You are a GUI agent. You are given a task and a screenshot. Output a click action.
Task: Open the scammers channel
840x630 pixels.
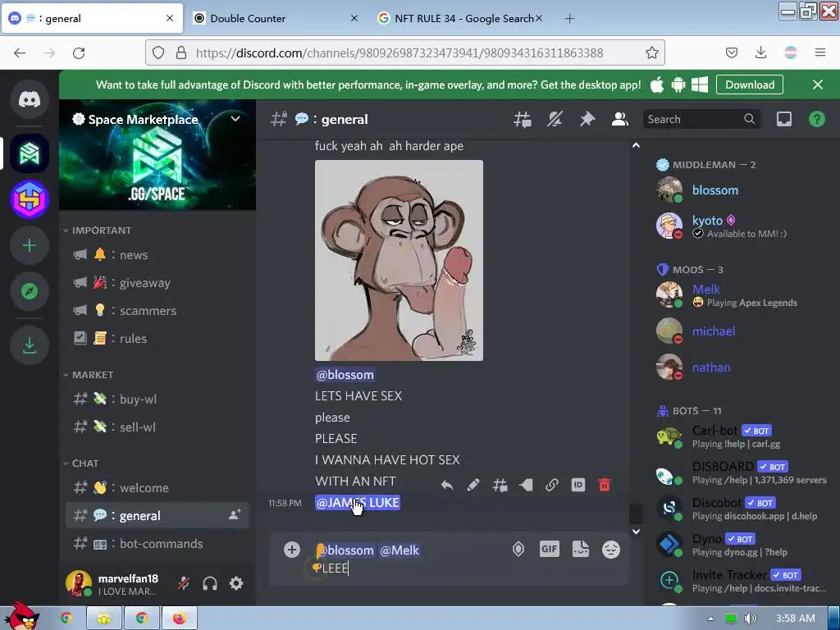[157, 311]
